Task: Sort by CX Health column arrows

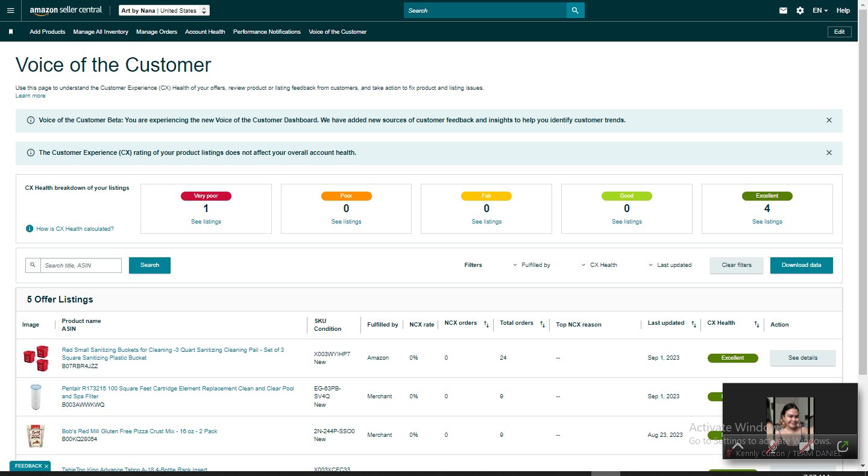Action: 756,324
